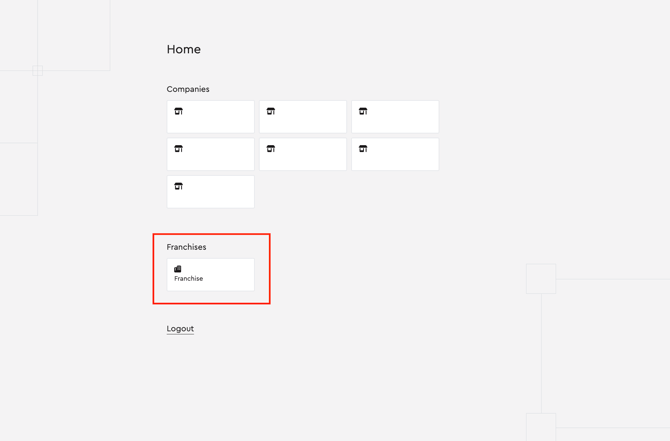
Task: Click the building icon above the Franchise label
Action: pyautogui.click(x=178, y=269)
